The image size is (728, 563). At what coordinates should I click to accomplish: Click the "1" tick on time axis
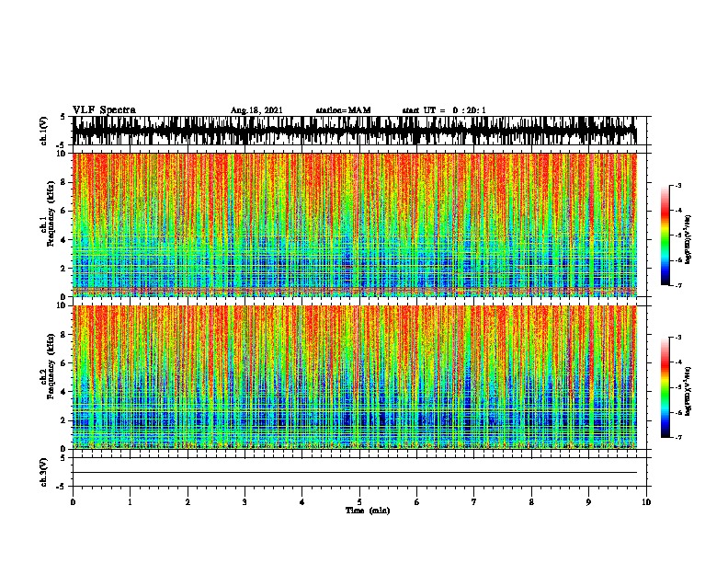(130, 502)
